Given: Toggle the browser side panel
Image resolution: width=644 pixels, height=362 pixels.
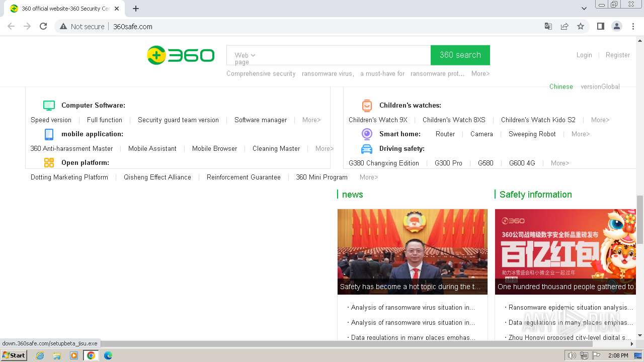Looking at the screenshot, I should tap(600, 26).
